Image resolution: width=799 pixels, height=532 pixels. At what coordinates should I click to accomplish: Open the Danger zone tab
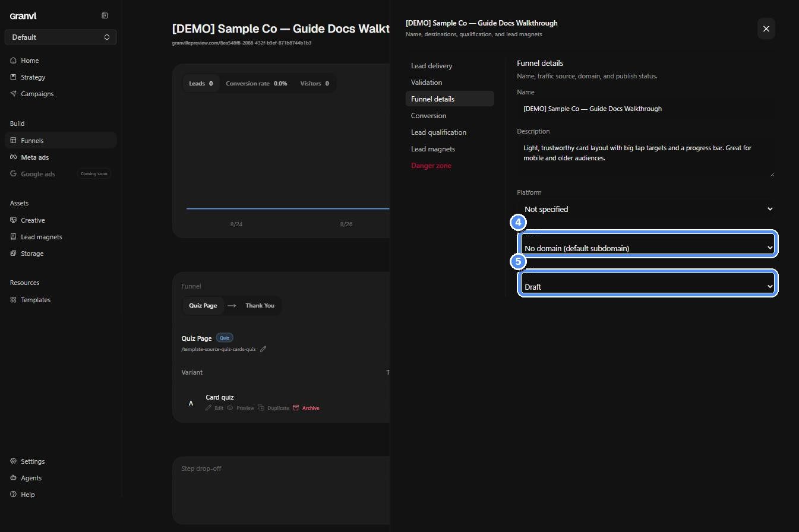(450, 166)
